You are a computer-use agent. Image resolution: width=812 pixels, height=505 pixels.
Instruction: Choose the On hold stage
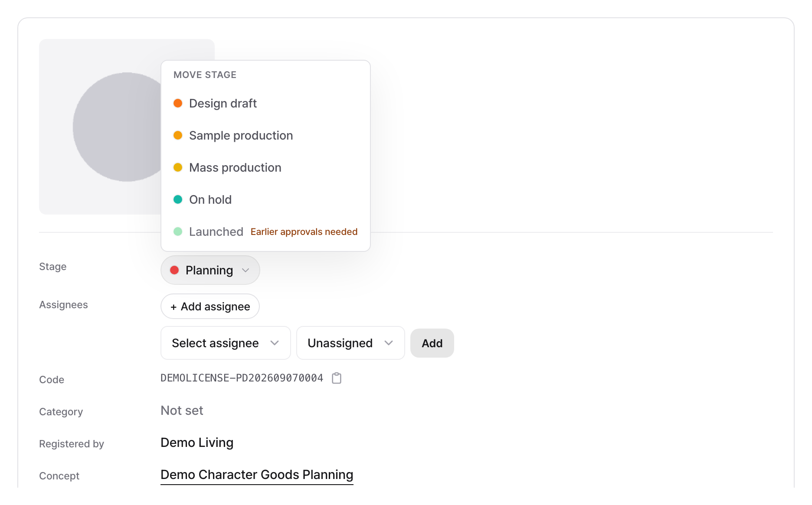265,199
